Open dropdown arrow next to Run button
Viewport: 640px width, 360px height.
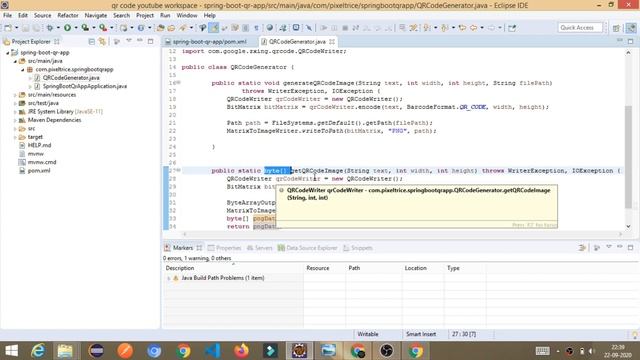pyautogui.click(x=76, y=28)
